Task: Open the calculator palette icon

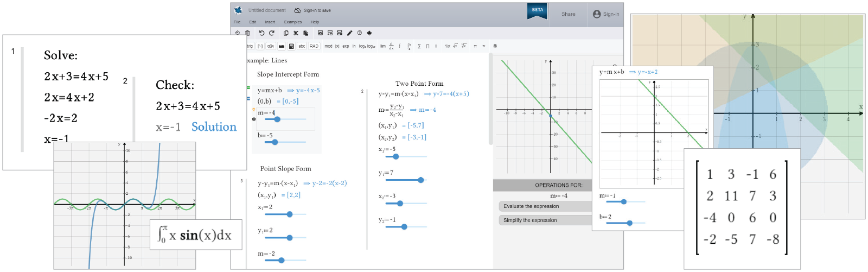Action: (x=291, y=46)
